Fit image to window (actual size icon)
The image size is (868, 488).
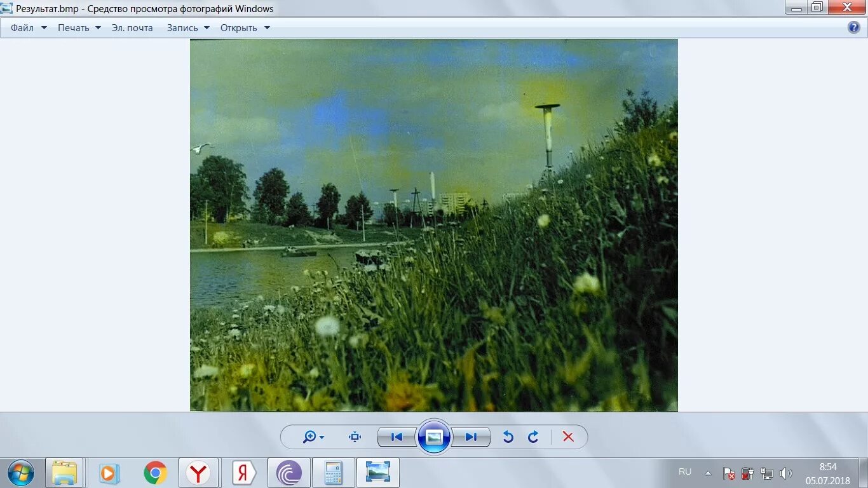tap(355, 437)
